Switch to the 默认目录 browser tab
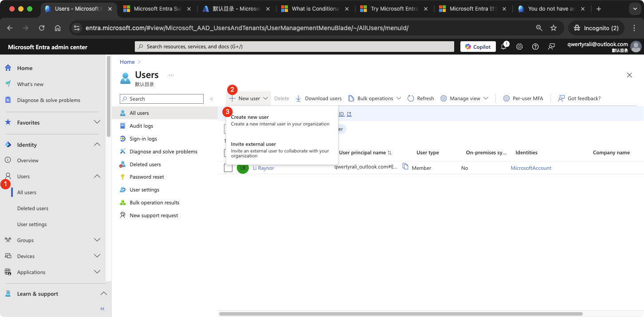644x317 pixels. [x=236, y=9]
